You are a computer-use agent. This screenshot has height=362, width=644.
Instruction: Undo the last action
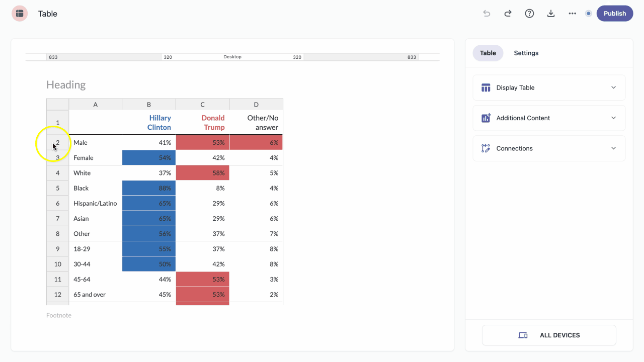(487, 14)
